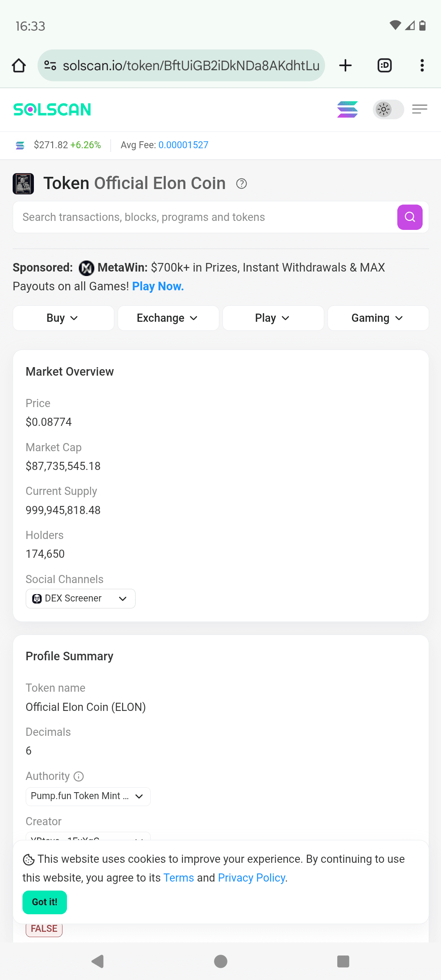
Task: Click the Solscan logo
Action: click(52, 109)
